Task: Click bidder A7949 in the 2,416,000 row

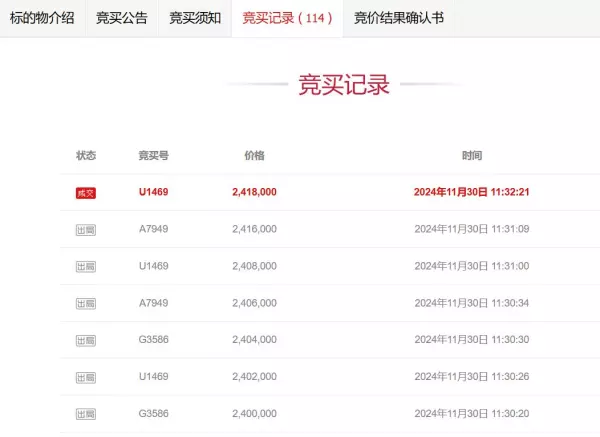Action: 153,229
